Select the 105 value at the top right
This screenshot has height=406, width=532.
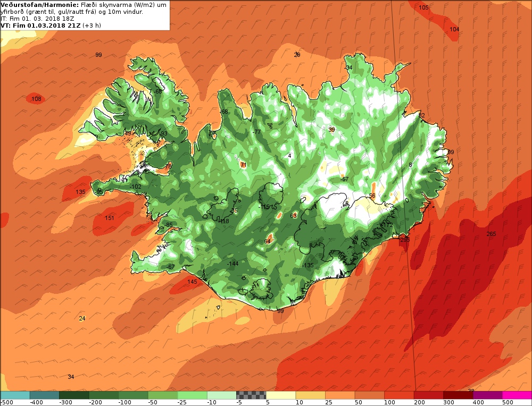coord(423,7)
